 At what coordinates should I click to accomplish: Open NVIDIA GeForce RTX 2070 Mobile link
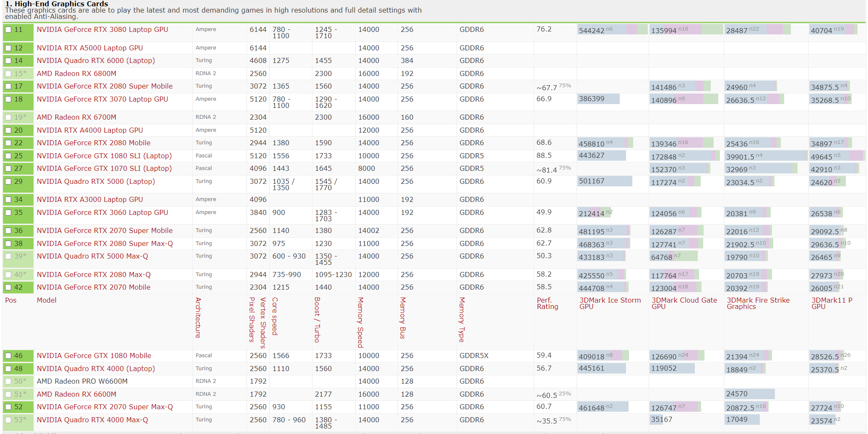(x=94, y=287)
